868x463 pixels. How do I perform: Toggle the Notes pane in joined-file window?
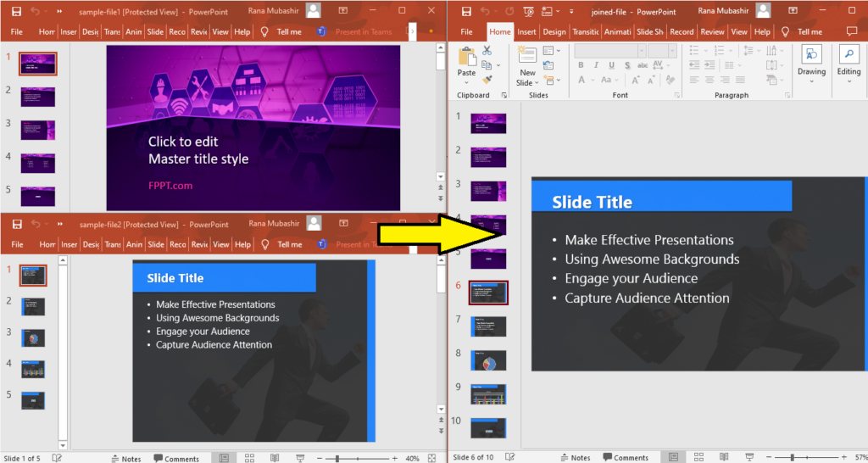(575, 457)
